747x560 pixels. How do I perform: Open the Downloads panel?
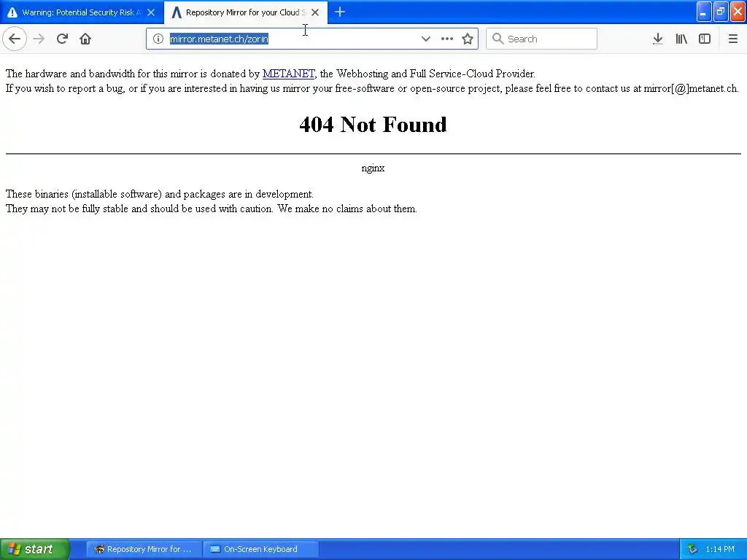[658, 39]
